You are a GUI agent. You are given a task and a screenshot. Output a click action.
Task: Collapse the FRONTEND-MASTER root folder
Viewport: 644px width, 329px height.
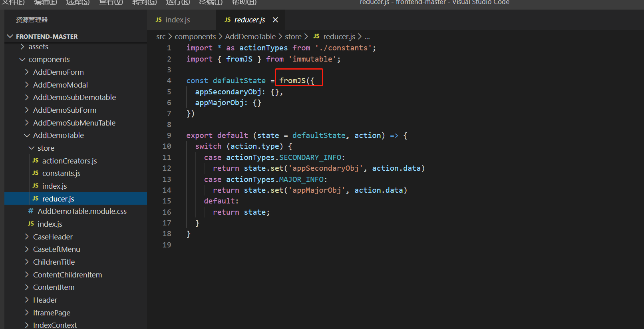tap(10, 36)
